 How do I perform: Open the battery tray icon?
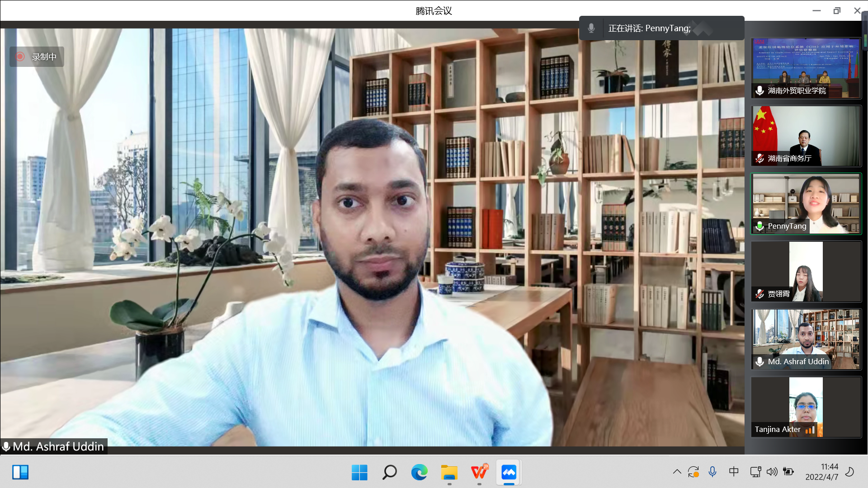789,472
